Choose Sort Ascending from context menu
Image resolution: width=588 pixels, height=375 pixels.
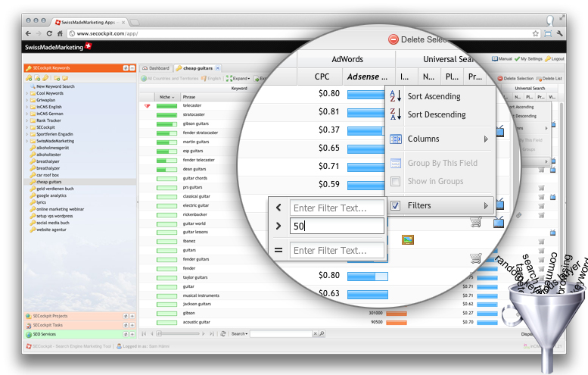pos(434,96)
